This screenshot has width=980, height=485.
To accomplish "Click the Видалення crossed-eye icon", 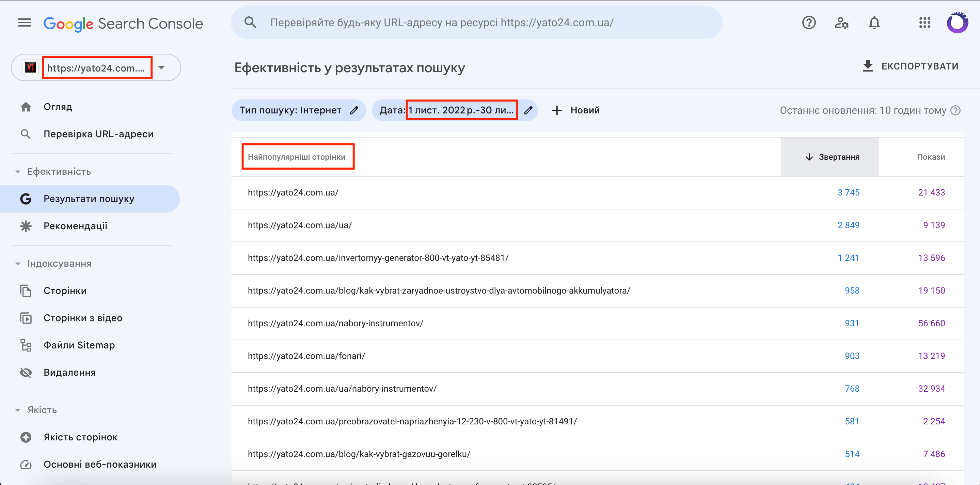I will pos(26,372).
